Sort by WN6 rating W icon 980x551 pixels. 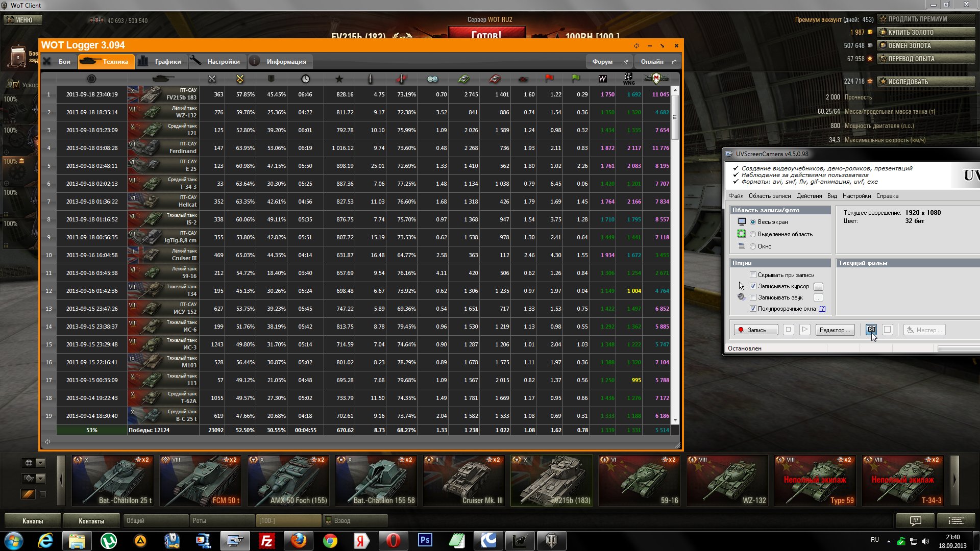tap(603, 79)
